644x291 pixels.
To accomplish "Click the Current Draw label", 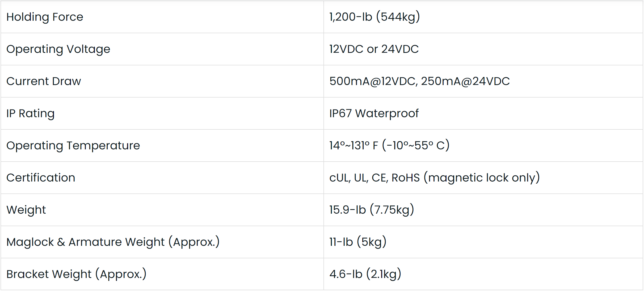I will (x=44, y=81).
